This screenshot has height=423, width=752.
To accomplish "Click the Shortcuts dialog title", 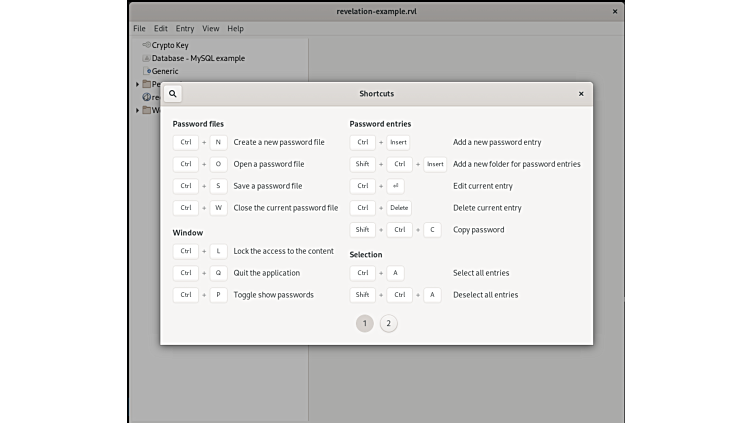I will pos(376,94).
